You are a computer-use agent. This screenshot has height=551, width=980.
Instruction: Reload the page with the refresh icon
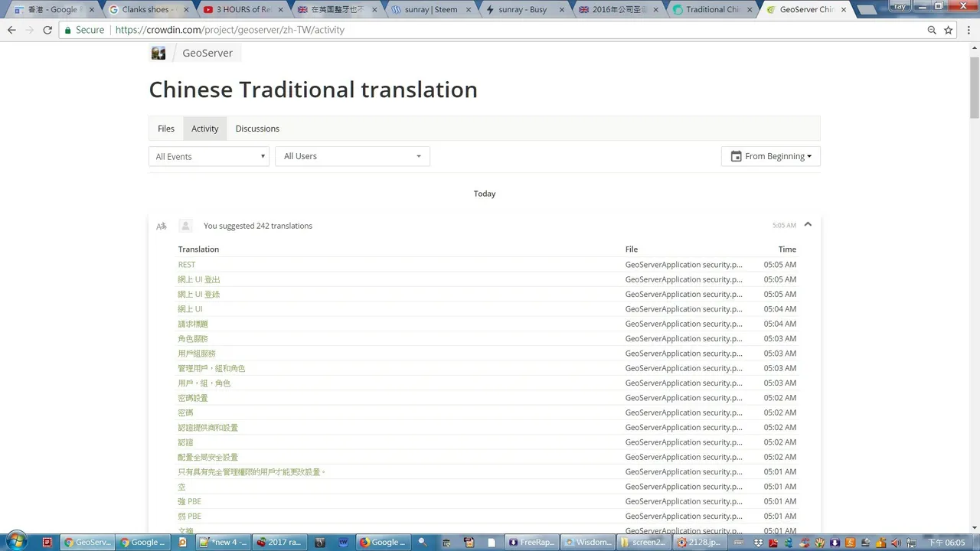coord(47,30)
